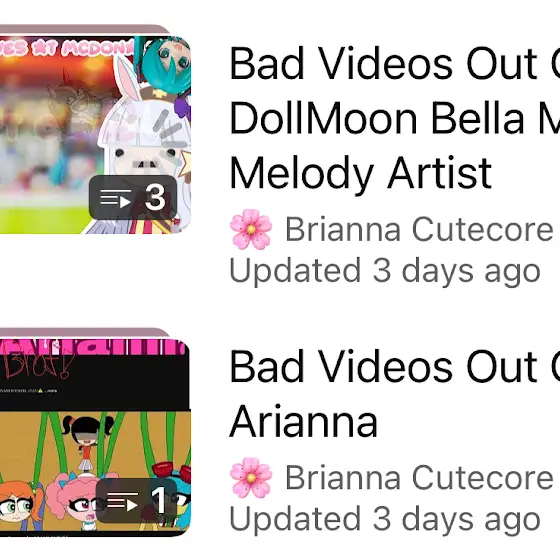Click the cherry blossom emoji above Melody Artist playlist's update date

click(251, 229)
